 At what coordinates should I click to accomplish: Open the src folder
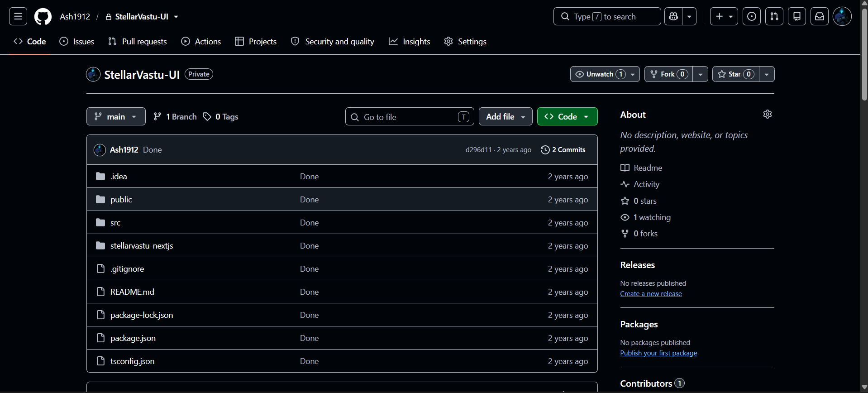[115, 223]
